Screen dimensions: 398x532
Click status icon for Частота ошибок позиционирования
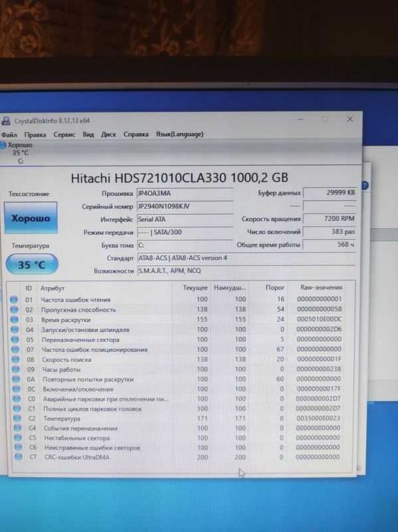pos(15,349)
